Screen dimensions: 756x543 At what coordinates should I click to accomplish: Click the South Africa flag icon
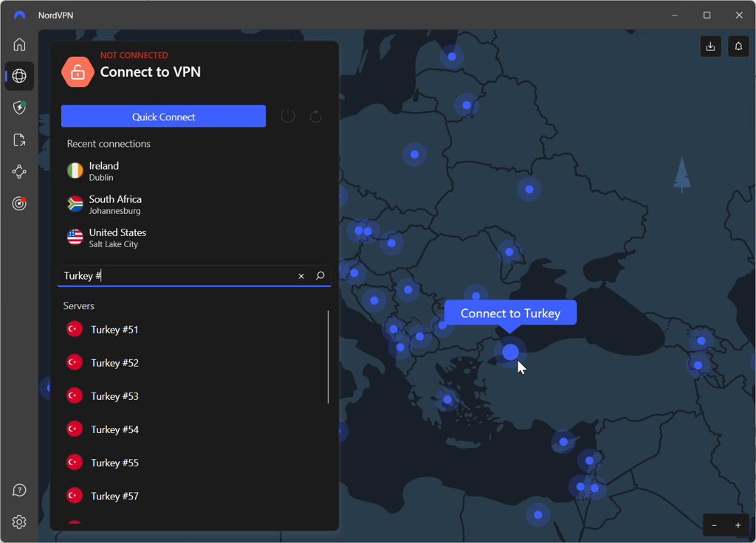[x=75, y=204]
